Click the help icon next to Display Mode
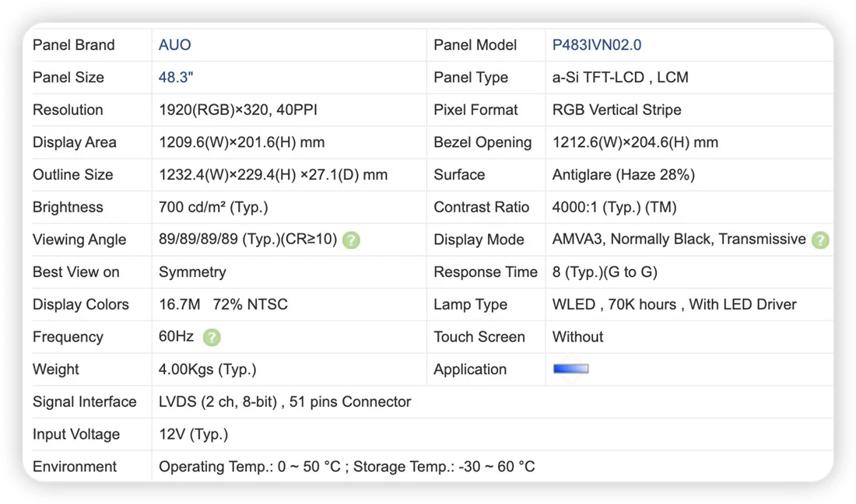This screenshot has height=504, width=856. tap(820, 240)
